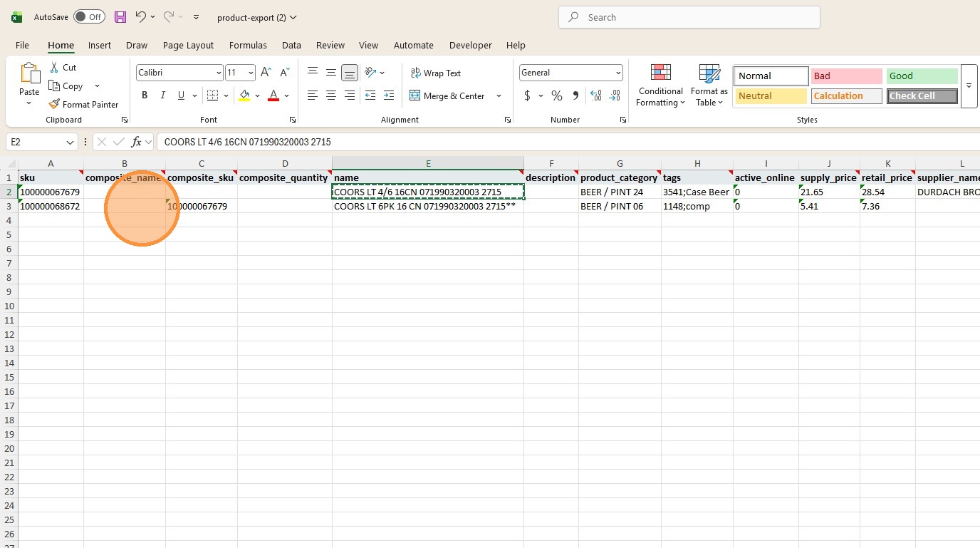Decrease the cell indent
Screen dimensions: 980x548
pyautogui.click(x=370, y=95)
